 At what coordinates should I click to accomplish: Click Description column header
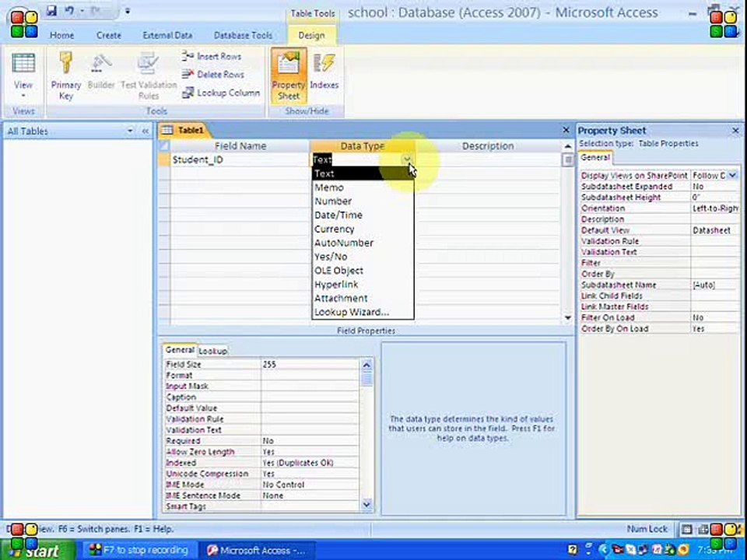click(x=488, y=146)
